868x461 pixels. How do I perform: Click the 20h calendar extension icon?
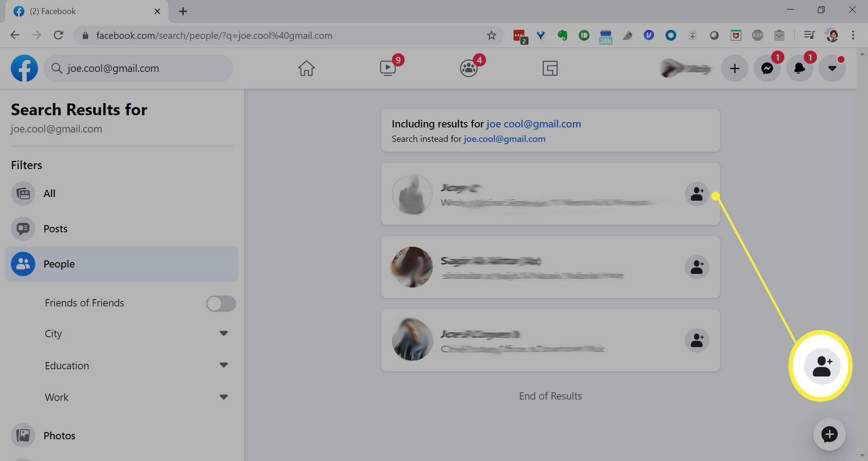pyautogui.click(x=605, y=36)
